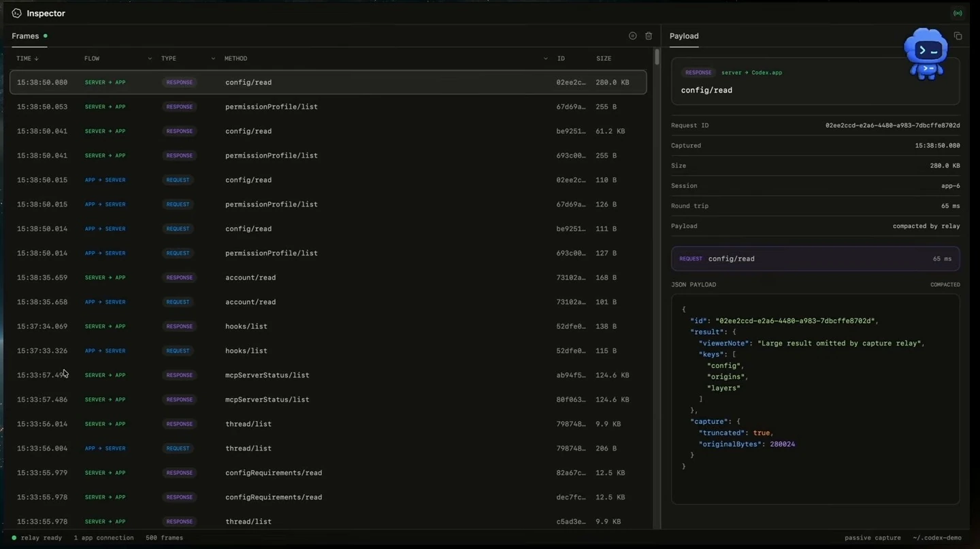Select the 15:37:33.326 hooks/list request row
The height and width of the screenshot is (549, 980).
point(328,351)
